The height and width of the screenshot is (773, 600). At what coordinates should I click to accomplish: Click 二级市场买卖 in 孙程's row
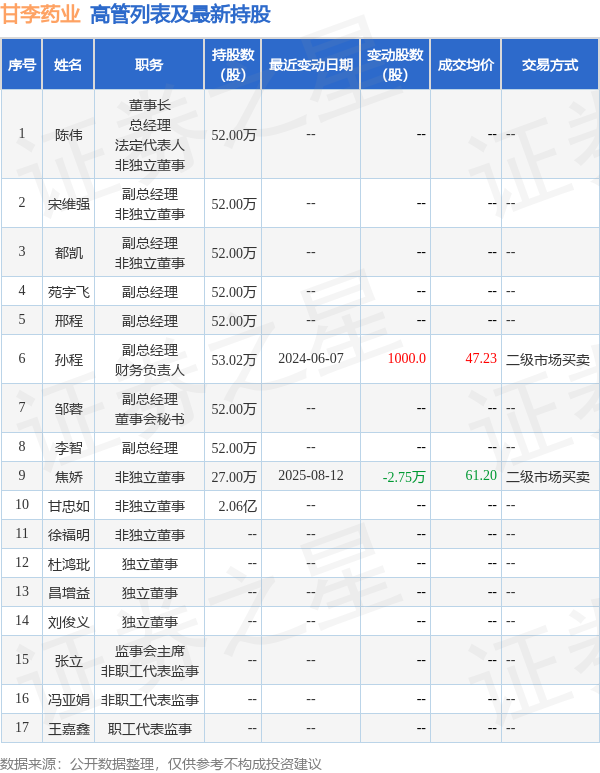point(548,360)
